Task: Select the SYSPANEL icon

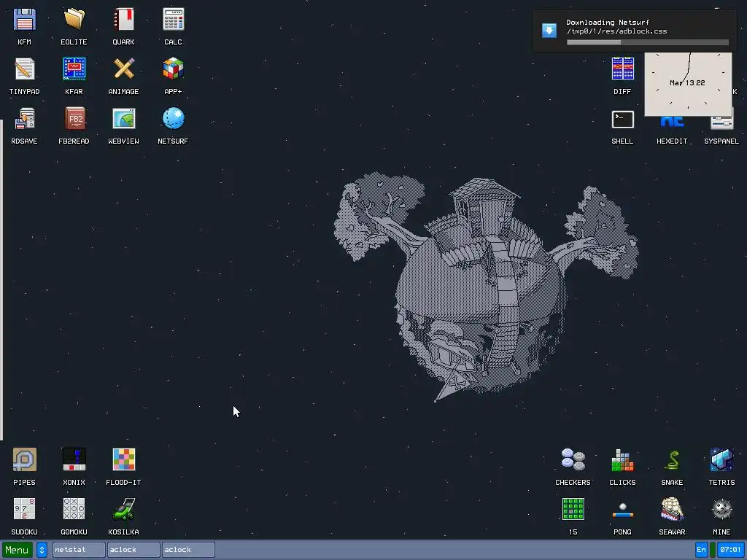Action: click(721, 122)
